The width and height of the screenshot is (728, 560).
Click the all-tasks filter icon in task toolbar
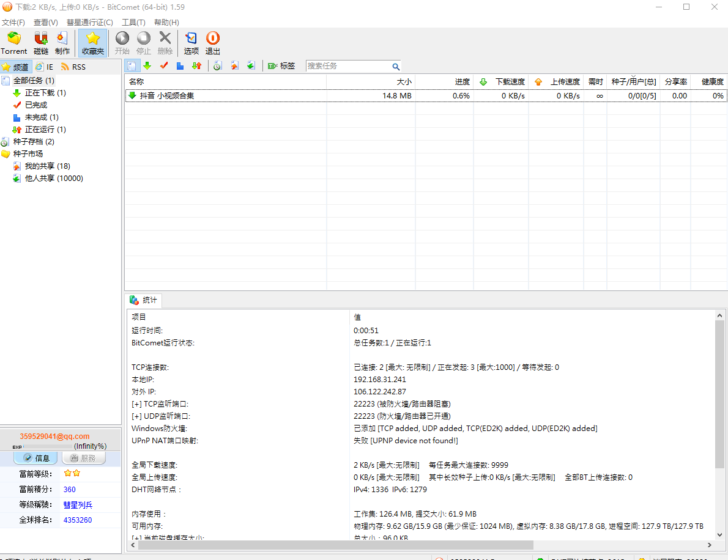132,66
